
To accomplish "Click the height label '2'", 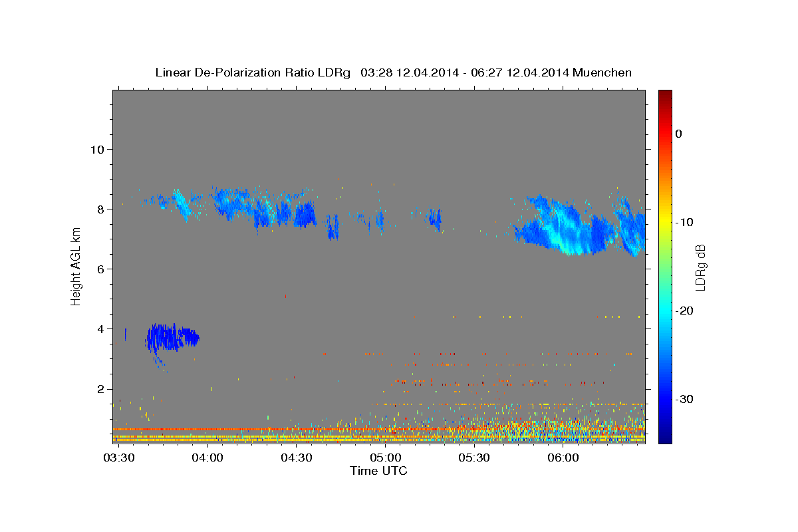I will [100, 389].
